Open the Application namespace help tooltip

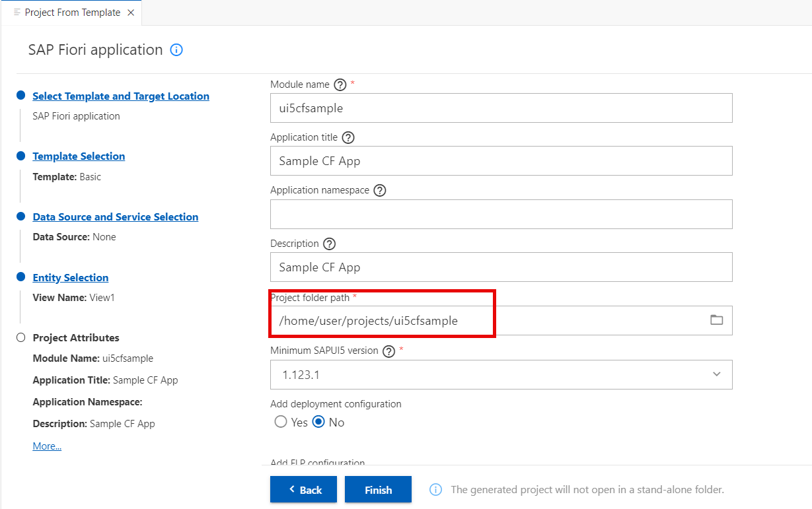[x=379, y=190]
